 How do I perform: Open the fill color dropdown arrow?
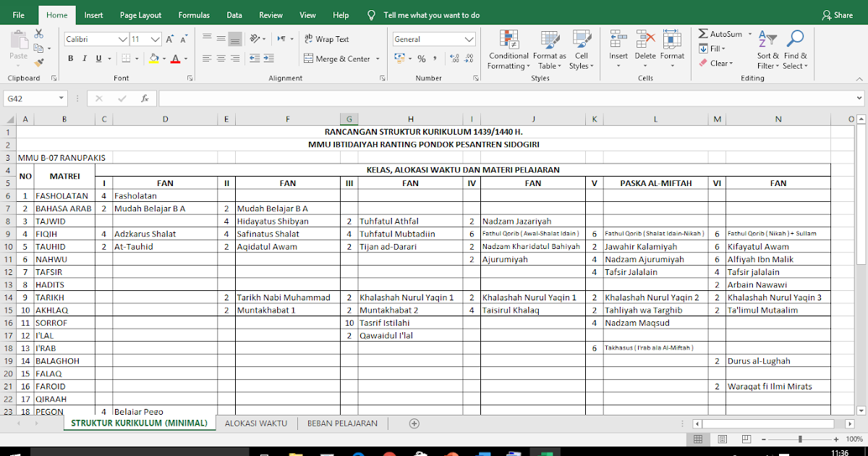click(x=164, y=57)
